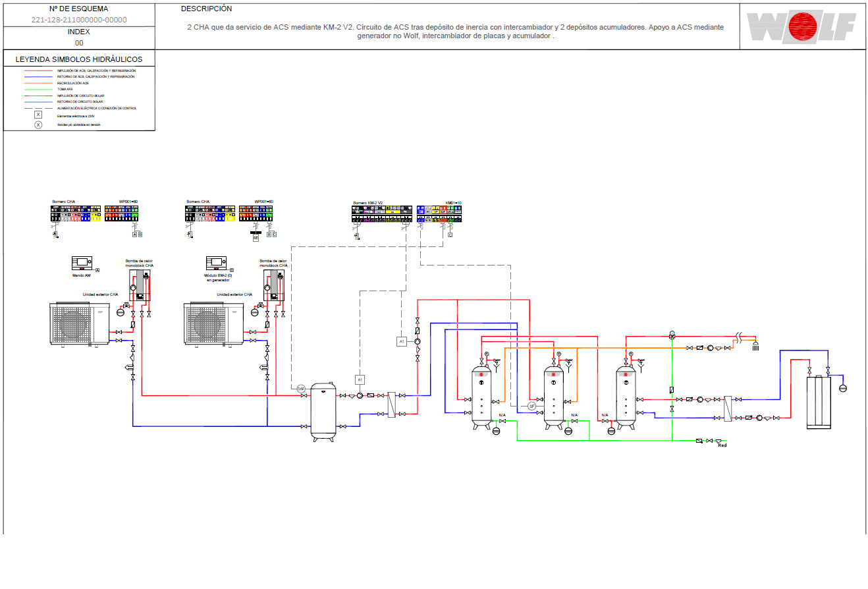The height and width of the screenshot is (589, 868).
Task: Select the Módulo BM-2 controller symbol
Action: click(x=216, y=264)
